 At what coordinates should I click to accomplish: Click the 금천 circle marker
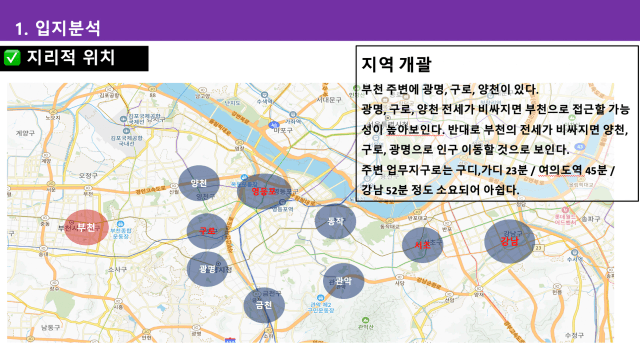pyautogui.click(x=264, y=305)
